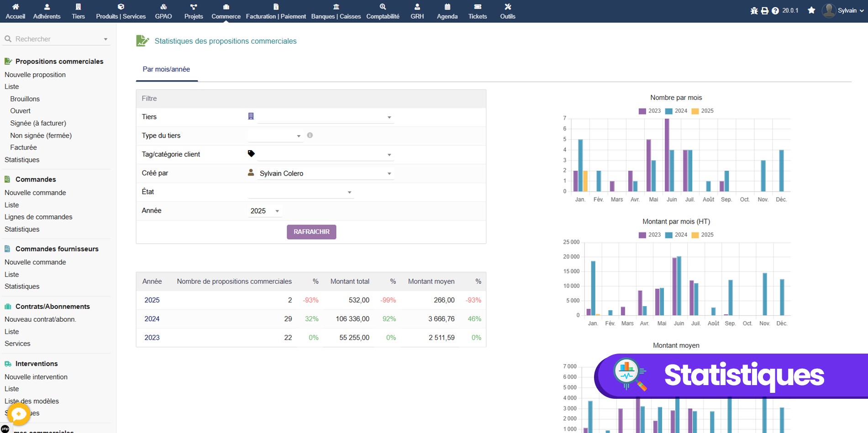Switch to the Par mois/année tab
Screen dimensions: 868x433
pos(166,69)
